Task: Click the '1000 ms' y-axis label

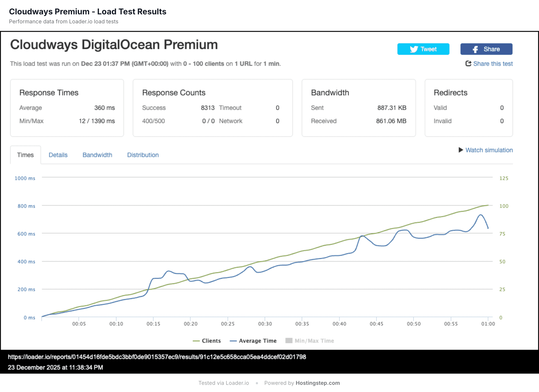Action: [x=25, y=178]
